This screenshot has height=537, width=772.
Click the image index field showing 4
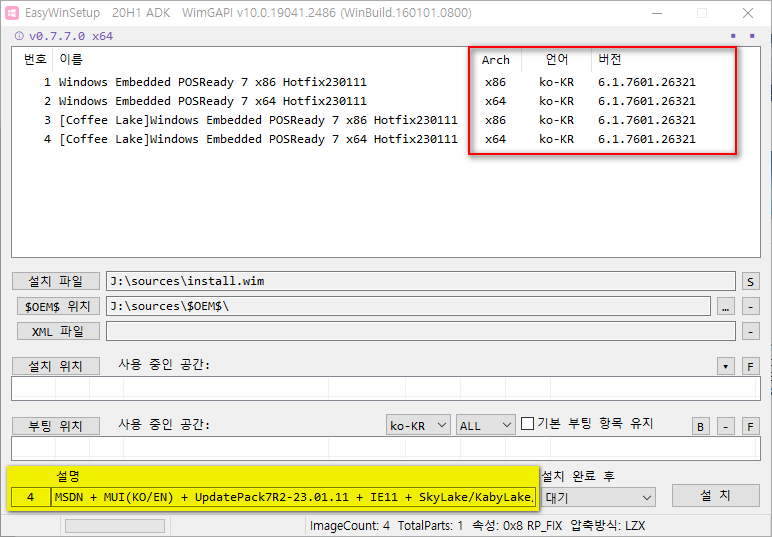(x=31, y=497)
